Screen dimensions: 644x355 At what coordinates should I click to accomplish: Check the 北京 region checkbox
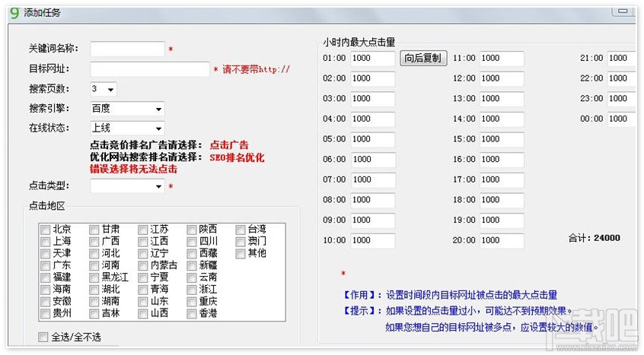click(45, 230)
